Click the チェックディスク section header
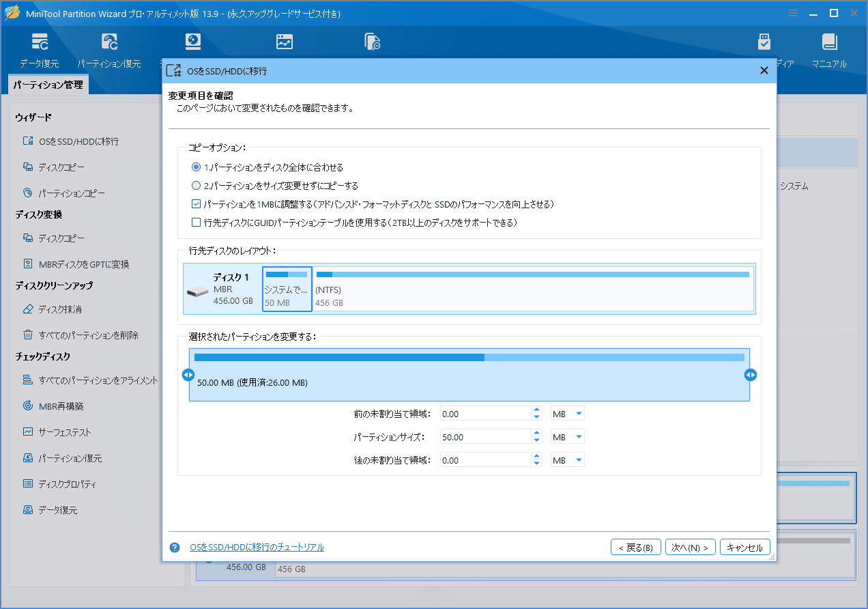The image size is (868, 609). pyautogui.click(x=43, y=356)
